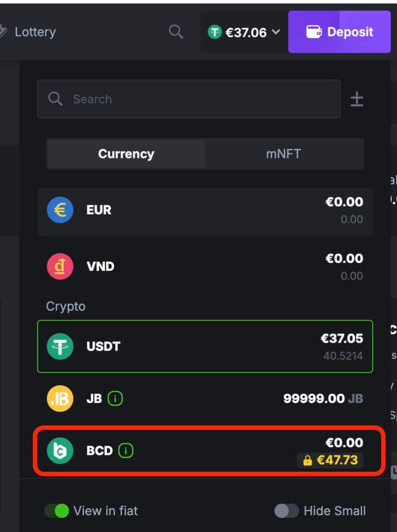Click the BCD coin icon
The image size is (397, 532).
60,451
